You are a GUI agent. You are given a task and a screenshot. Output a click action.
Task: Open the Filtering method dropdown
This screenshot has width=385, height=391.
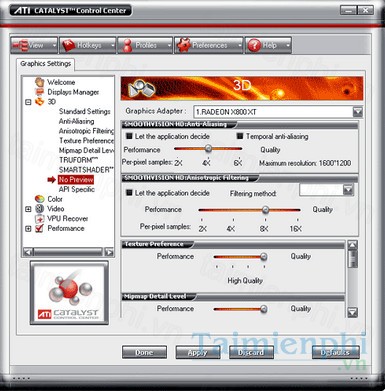click(x=348, y=190)
